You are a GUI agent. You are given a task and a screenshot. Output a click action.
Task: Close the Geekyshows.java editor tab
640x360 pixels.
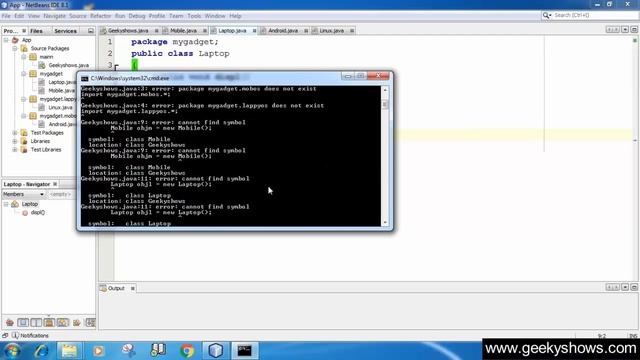tap(156, 31)
